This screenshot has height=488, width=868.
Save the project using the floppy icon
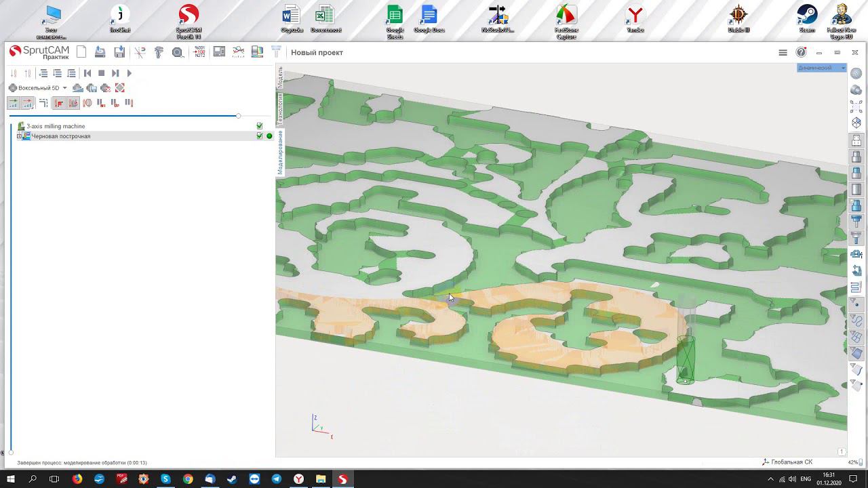point(119,52)
